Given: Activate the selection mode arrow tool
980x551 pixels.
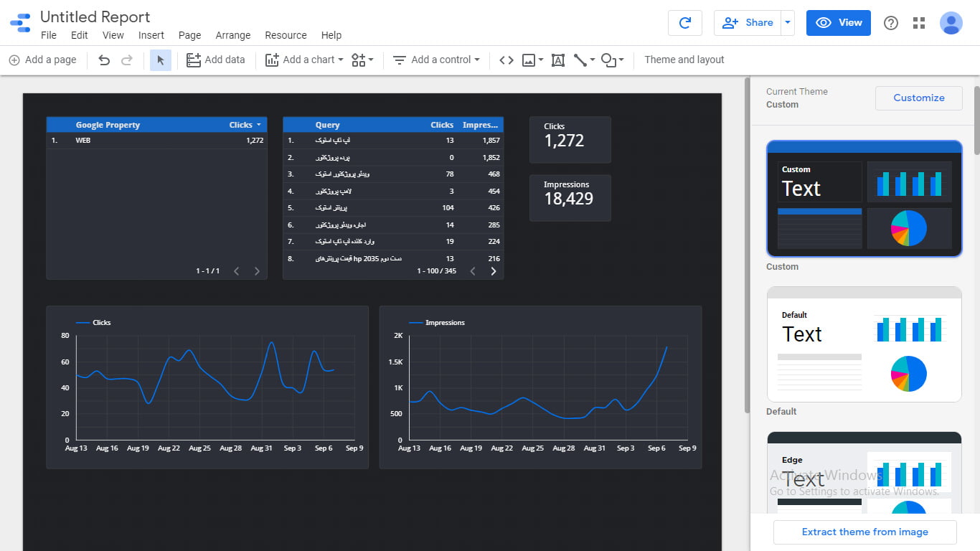Looking at the screenshot, I should [161, 60].
